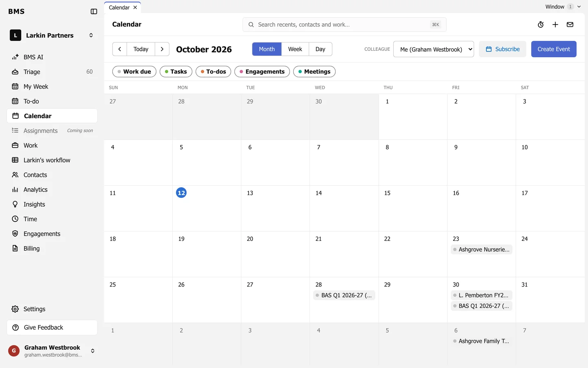Switch to the Week view
The height and width of the screenshot is (368, 588).
(295, 49)
